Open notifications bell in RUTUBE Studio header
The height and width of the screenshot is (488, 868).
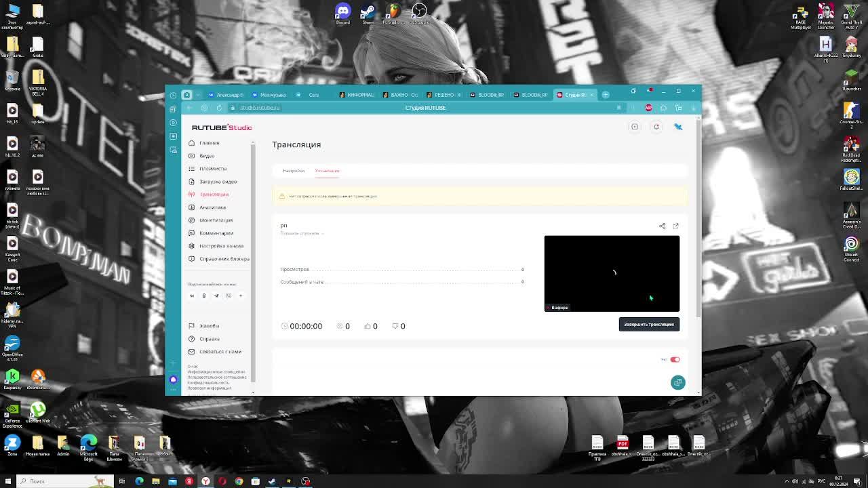[656, 127]
